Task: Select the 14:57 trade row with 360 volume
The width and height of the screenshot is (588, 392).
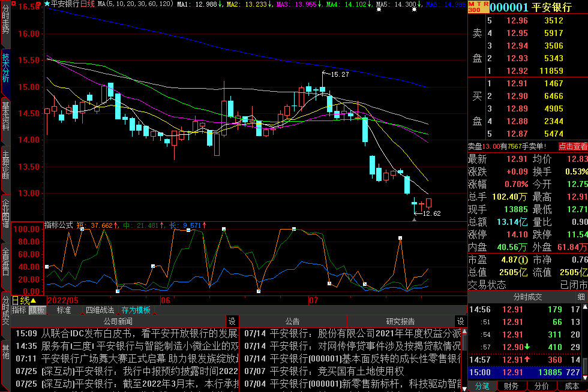Action: (x=524, y=360)
